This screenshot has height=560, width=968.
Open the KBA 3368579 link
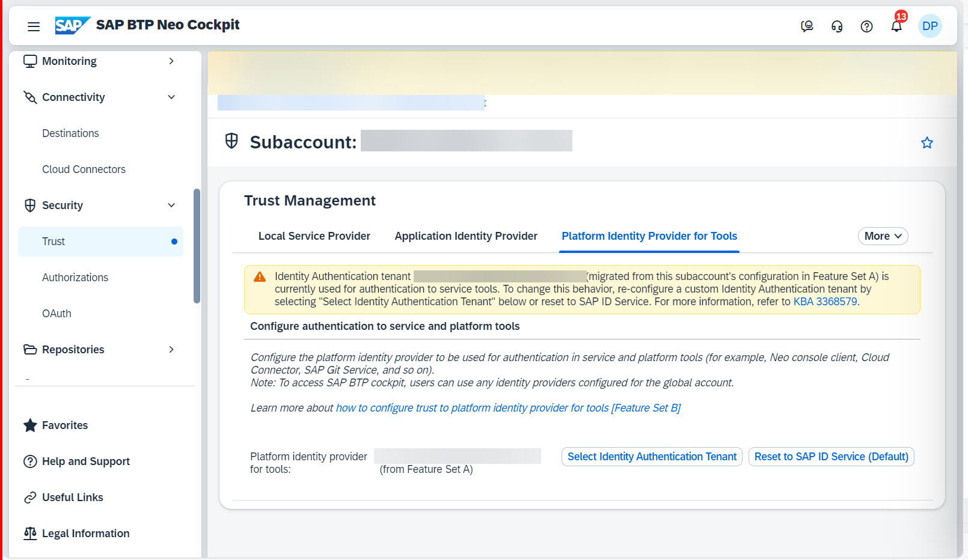[825, 302]
